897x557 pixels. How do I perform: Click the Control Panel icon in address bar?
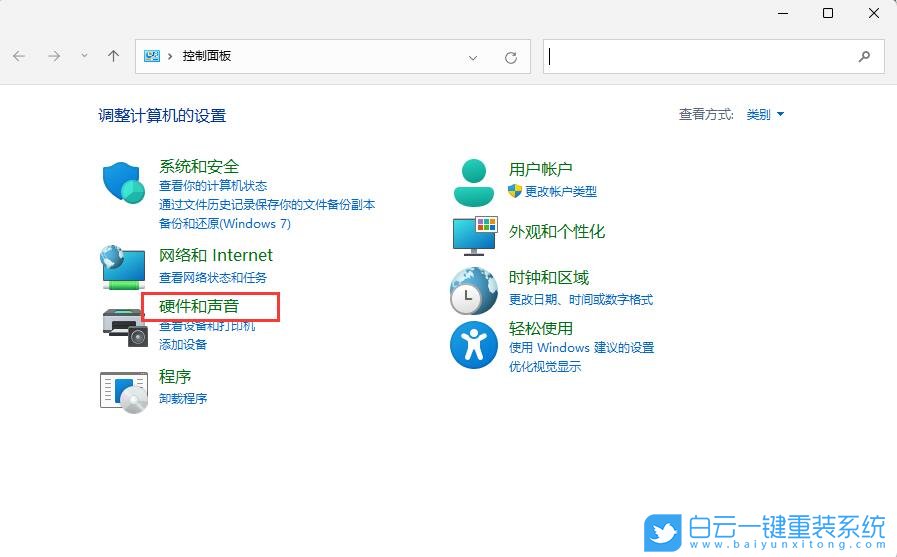(152, 56)
